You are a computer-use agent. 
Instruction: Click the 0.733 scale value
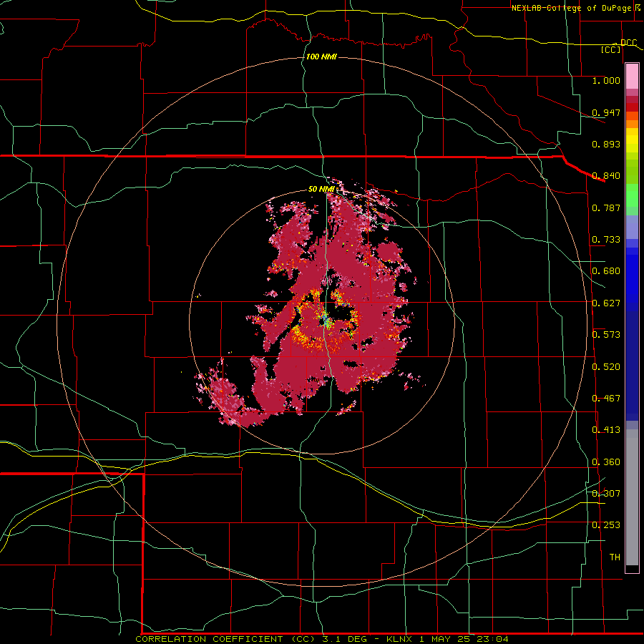pyautogui.click(x=606, y=240)
